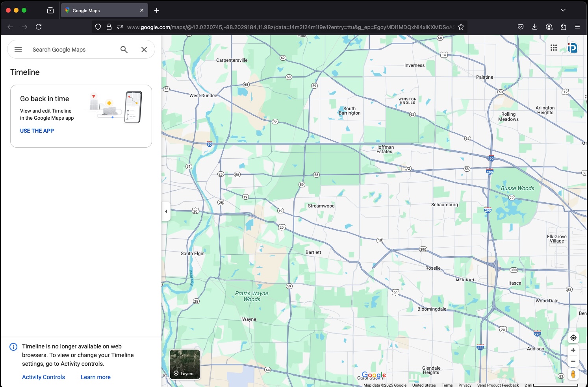This screenshot has width=588, height=387.
Task: Click Streamwood label on map
Action: (x=321, y=206)
